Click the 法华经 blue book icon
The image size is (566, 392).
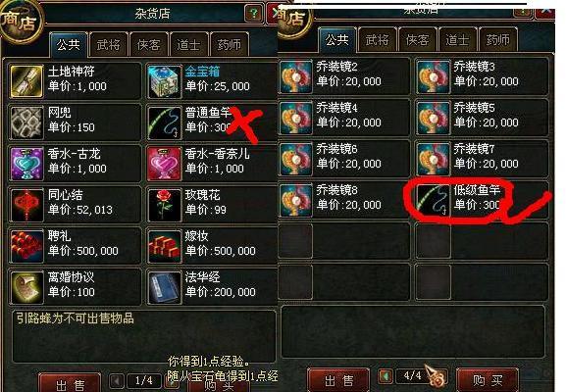[x=164, y=287]
